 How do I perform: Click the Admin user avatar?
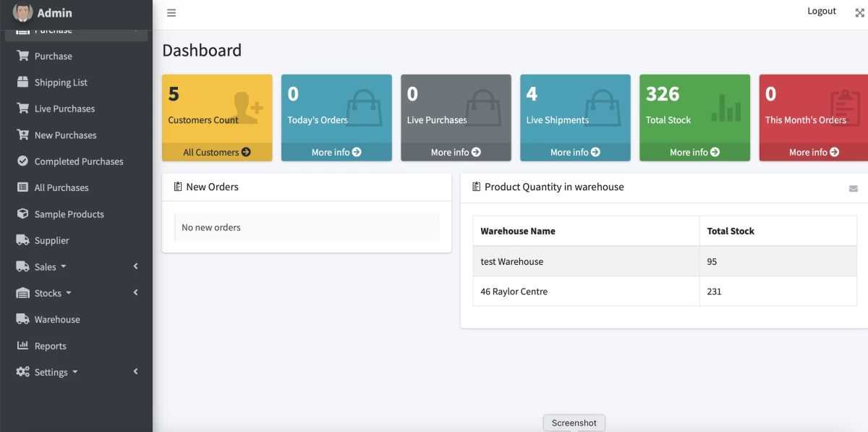pyautogui.click(x=22, y=12)
